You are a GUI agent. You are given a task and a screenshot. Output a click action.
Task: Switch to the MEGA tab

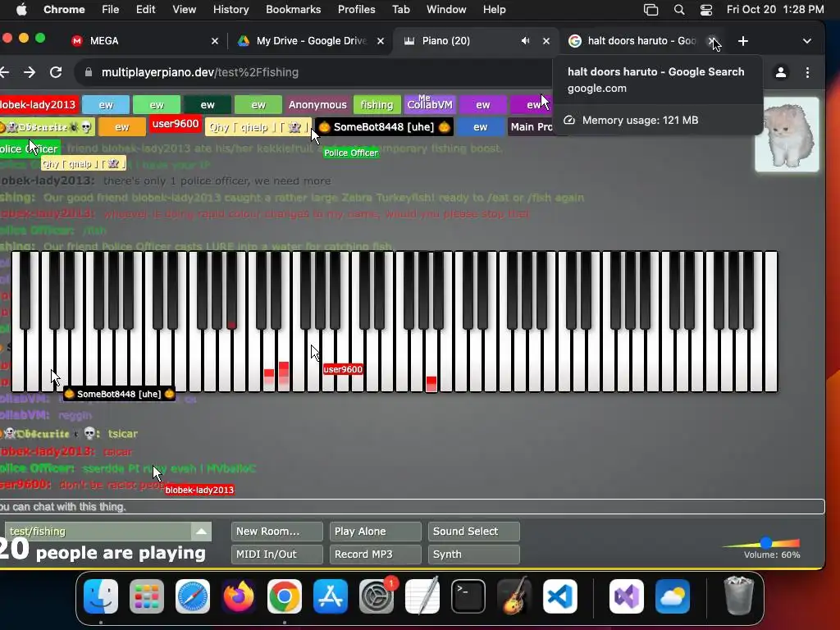coord(144,41)
